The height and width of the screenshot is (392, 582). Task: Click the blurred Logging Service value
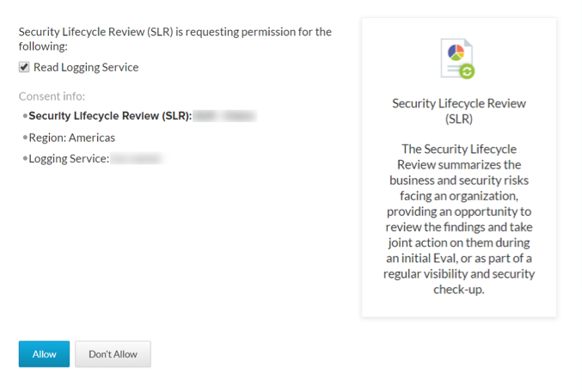136,158
